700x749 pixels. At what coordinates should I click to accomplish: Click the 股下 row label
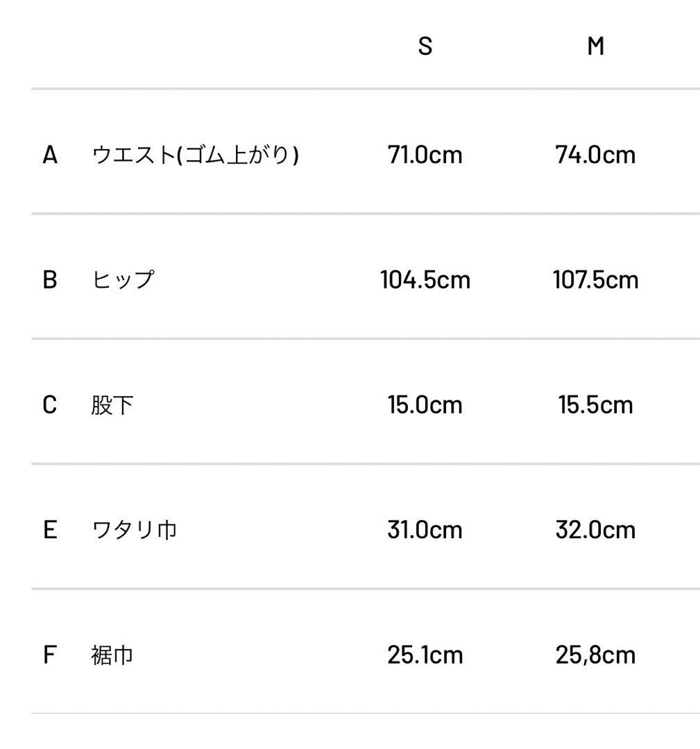point(112,405)
